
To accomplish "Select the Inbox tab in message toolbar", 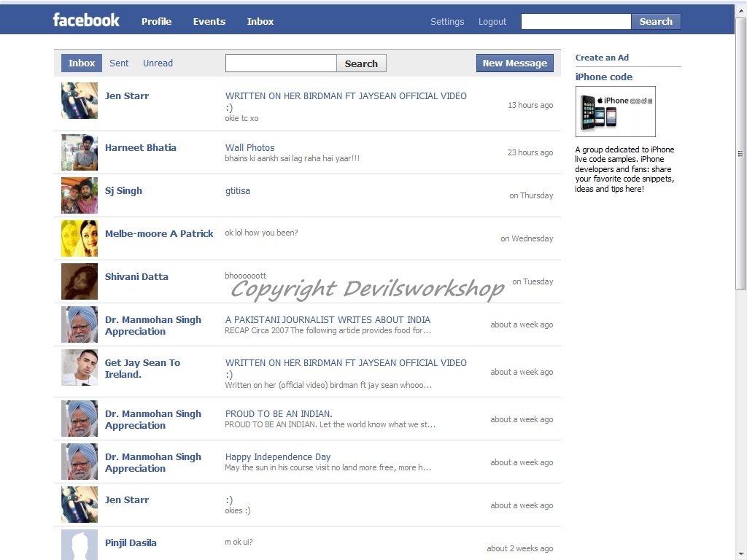I will pos(82,63).
